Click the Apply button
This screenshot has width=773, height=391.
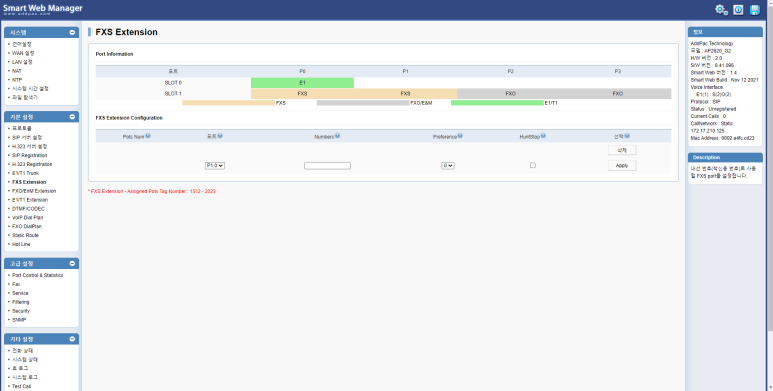[x=622, y=166]
